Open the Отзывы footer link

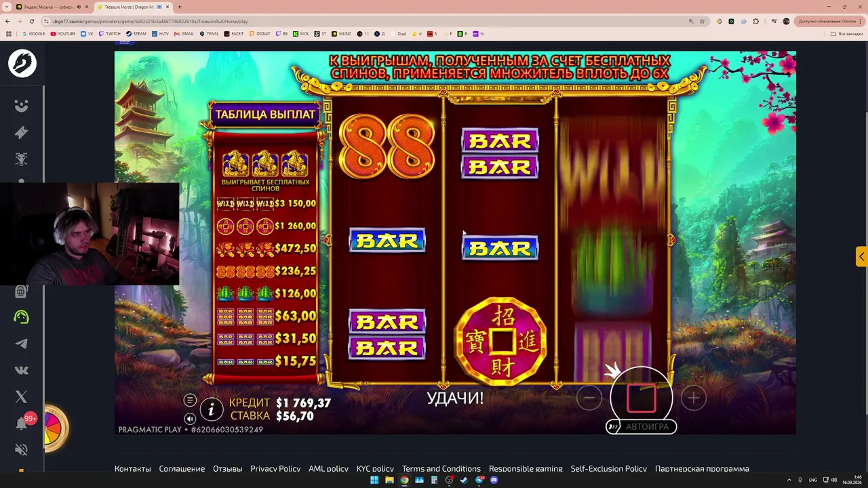click(x=228, y=468)
